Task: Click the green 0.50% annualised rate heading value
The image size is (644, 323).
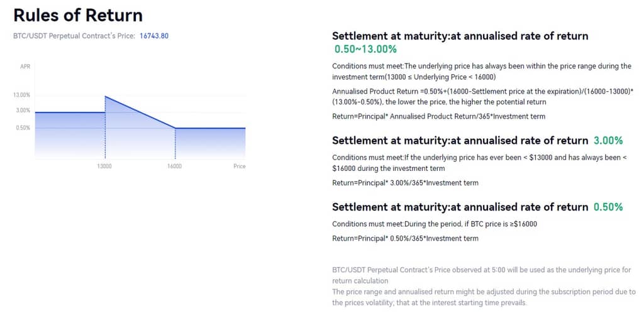Action: click(608, 207)
